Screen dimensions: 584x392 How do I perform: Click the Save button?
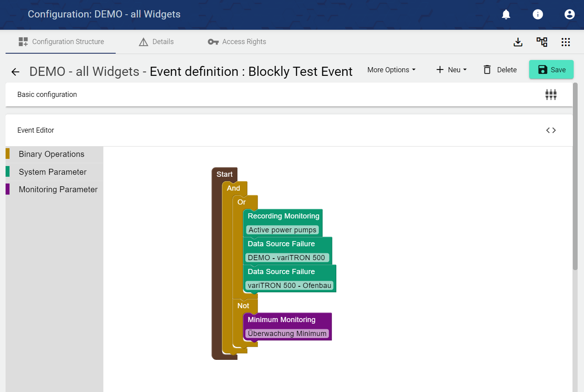click(x=551, y=70)
